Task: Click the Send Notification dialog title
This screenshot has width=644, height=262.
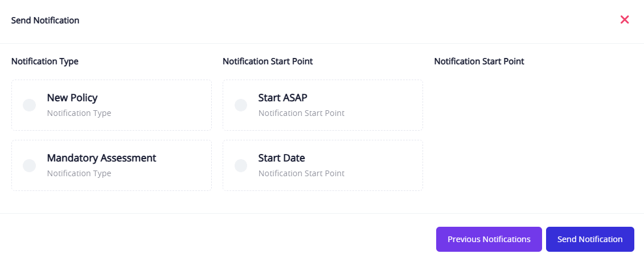Action: (46, 20)
